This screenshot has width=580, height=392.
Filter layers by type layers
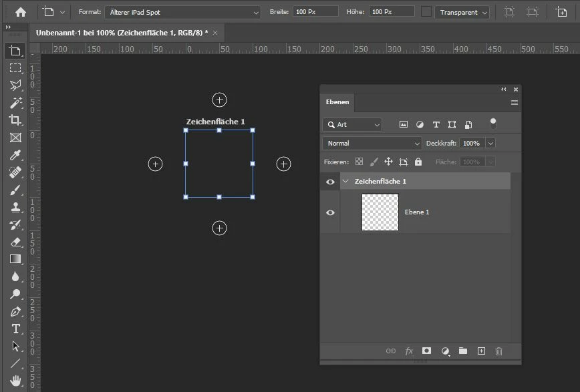[x=436, y=125]
